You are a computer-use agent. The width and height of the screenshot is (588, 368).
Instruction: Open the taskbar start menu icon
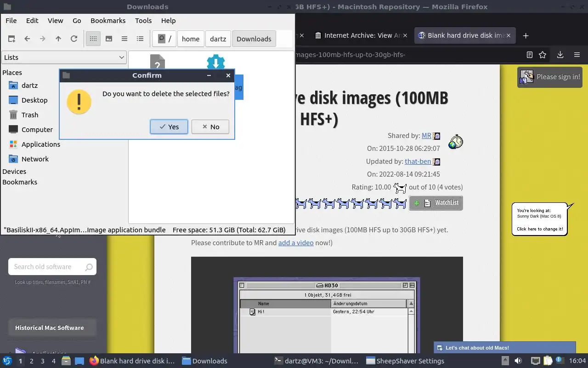click(x=7, y=361)
